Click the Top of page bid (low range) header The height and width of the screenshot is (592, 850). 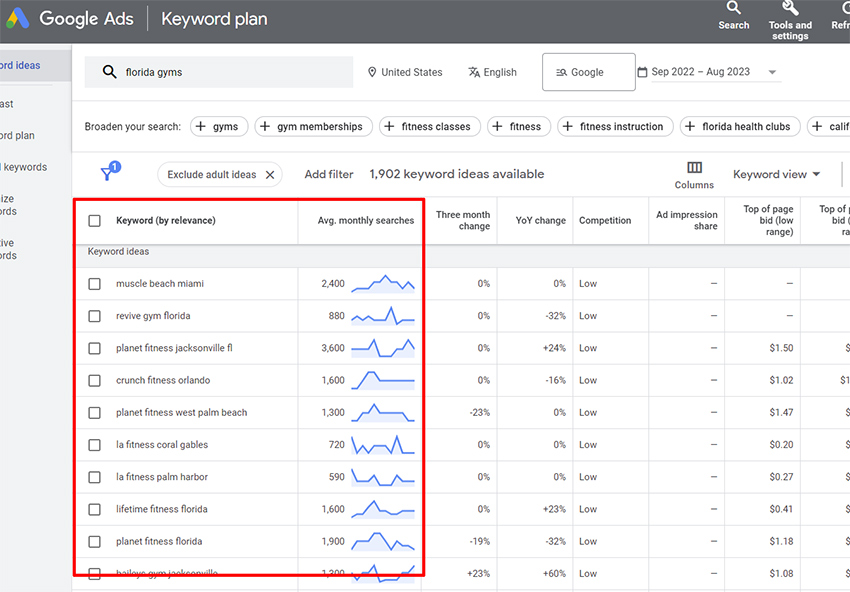pyautogui.click(x=768, y=221)
